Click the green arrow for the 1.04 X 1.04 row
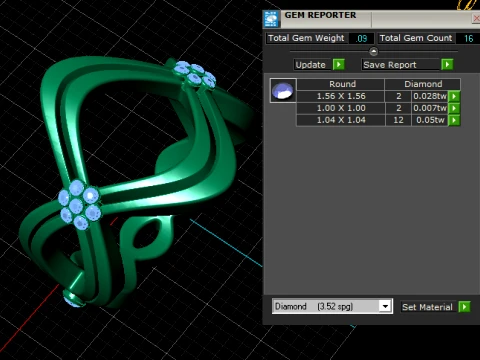The image size is (480, 360). (454, 120)
